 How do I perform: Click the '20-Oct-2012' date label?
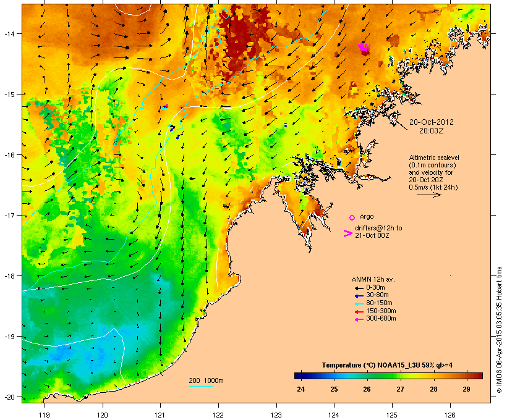[432, 122]
